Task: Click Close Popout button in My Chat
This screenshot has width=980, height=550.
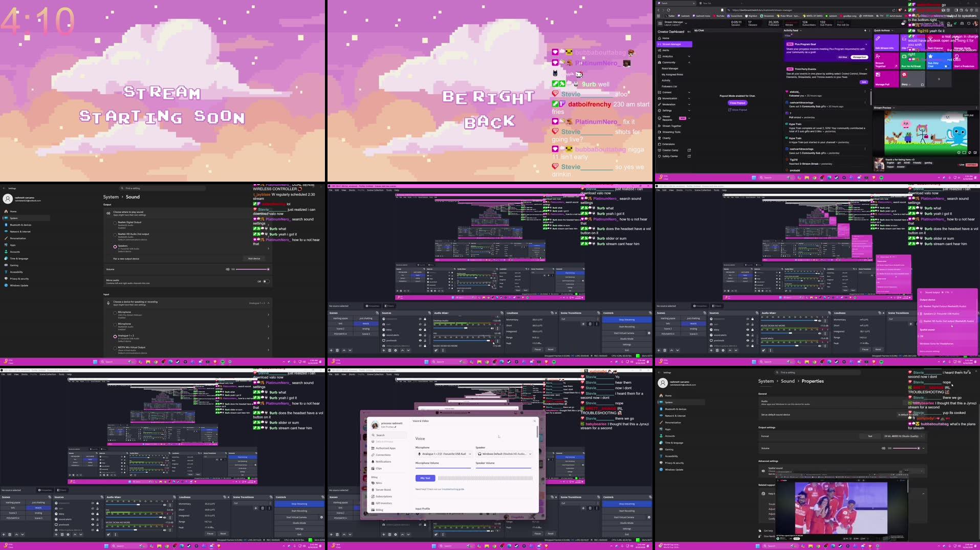Action: click(x=737, y=103)
